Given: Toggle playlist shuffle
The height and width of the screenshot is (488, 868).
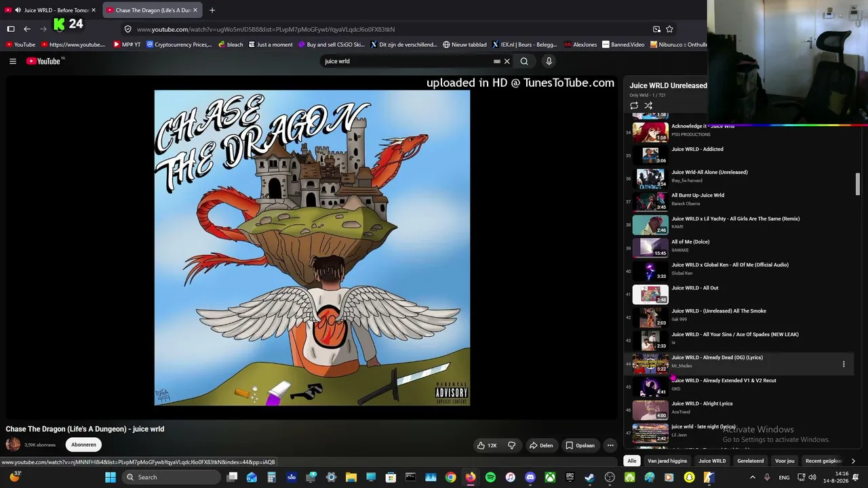Looking at the screenshot, I should click(648, 106).
